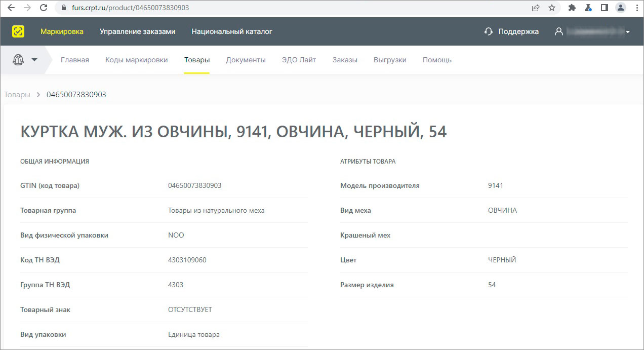This screenshot has height=350, width=644.
Task: Open Национальный каталог menu item
Action: point(232,31)
